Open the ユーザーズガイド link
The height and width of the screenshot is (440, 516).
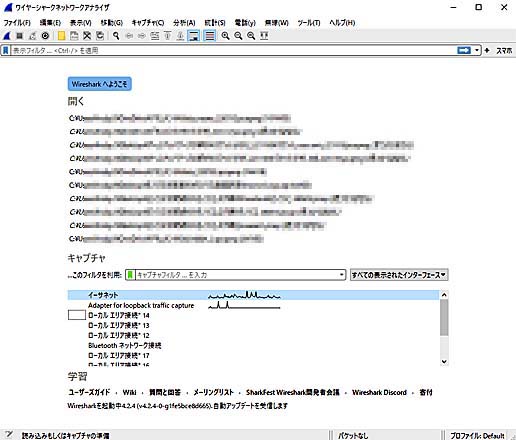[x=89, y=392]
